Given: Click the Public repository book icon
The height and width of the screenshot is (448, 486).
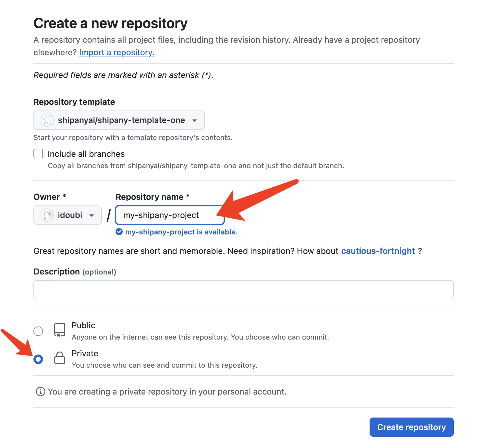Looking at the screenshot, I should pyautogui.click(x=60, y=330).
